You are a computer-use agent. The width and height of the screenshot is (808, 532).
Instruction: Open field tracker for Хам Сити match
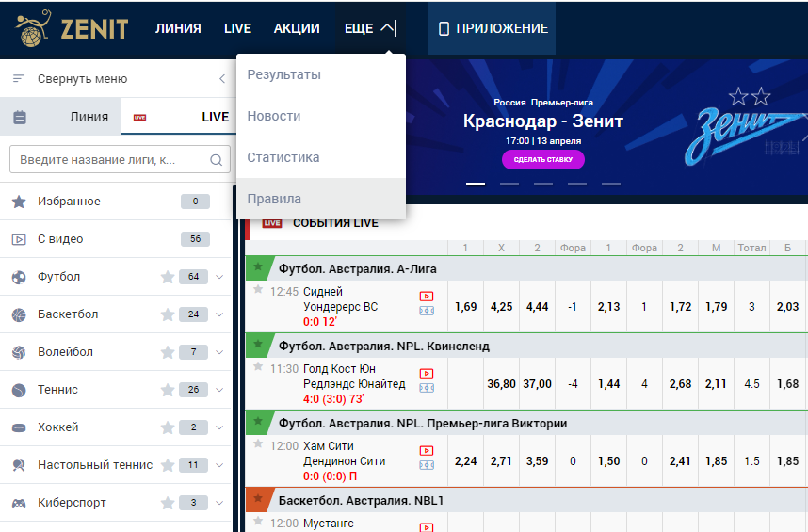[427, 465]
